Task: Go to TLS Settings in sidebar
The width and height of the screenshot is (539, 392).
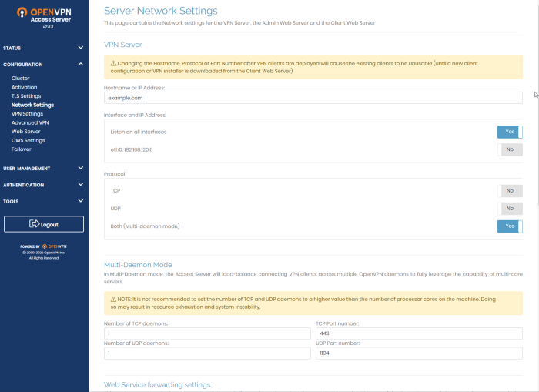Action: click(26, 95)
